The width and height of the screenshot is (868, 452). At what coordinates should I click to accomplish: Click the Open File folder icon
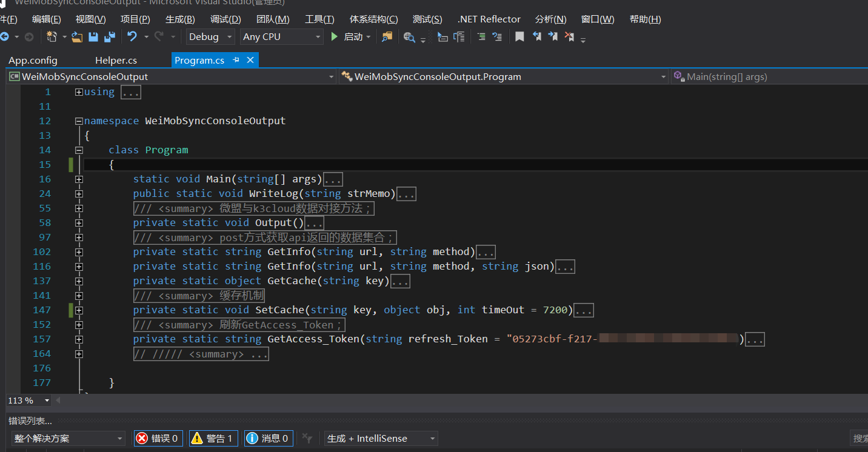coord(77,37)
